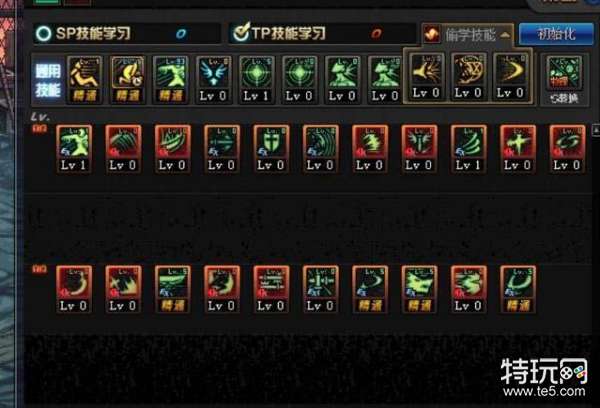The image size is (600, 408).
Task: Click the first mastered crouching figure skill
Action: click(85, 80)
